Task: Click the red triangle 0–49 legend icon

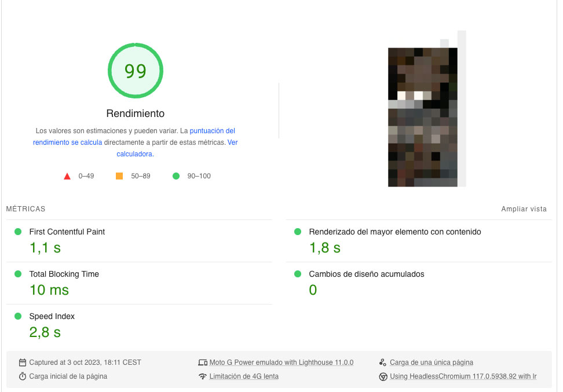Action: [x=67, y=176]
